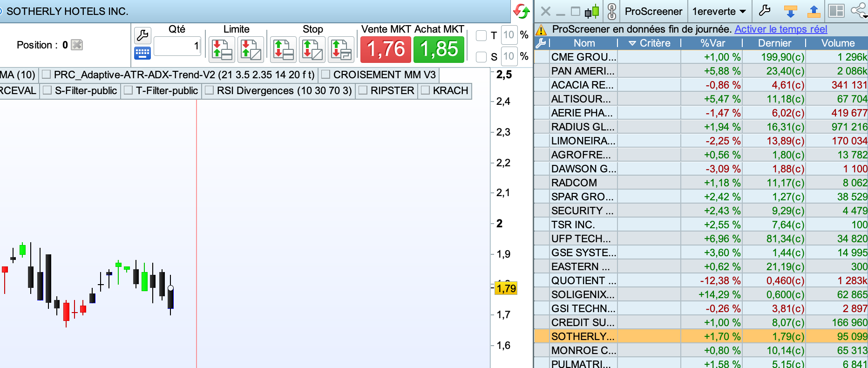Select the QUOTIENT ... row
Image resolution: width=868 pixels, height=368 pixels.
click(701, 280)
